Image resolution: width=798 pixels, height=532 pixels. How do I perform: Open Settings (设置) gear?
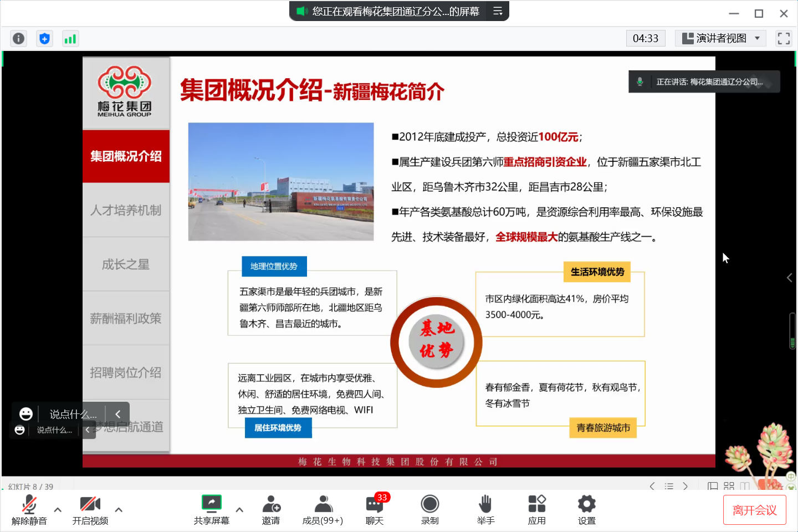pyautogui.click(x=586, y=509)
